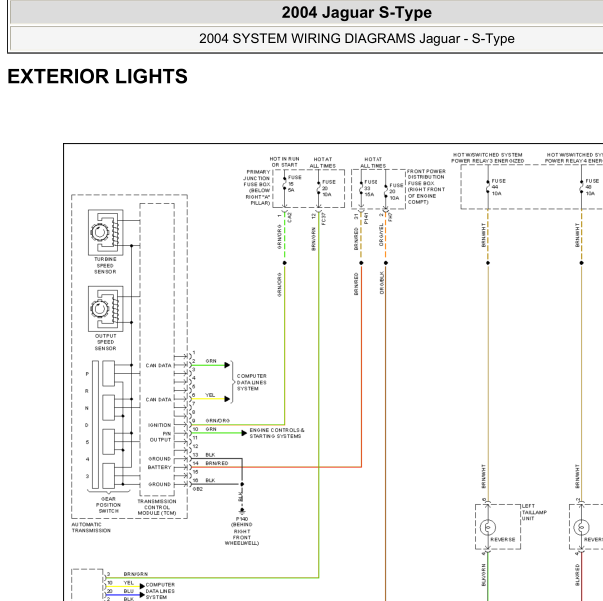Image resolution: width=603 pixels, height=601 pixels.
Task: Select the "OUTPUT SPEED SENSOR" label
Action: click(105, 342)
